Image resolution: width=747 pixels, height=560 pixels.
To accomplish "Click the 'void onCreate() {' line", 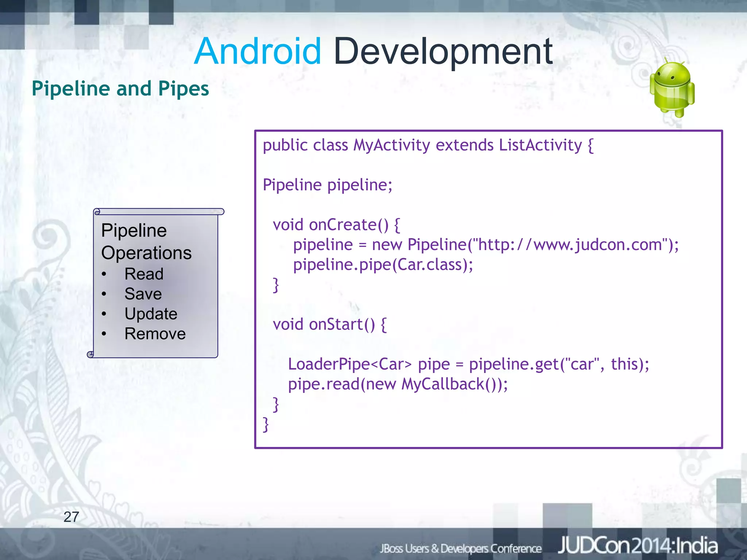I will click(336, 225).
